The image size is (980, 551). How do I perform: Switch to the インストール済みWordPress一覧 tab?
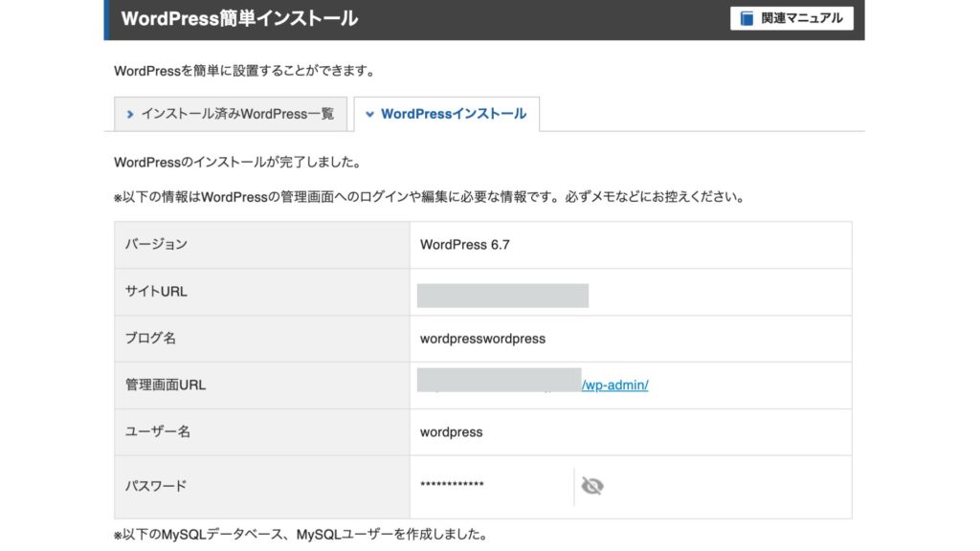pyautogui.click(x=230, y=114)
